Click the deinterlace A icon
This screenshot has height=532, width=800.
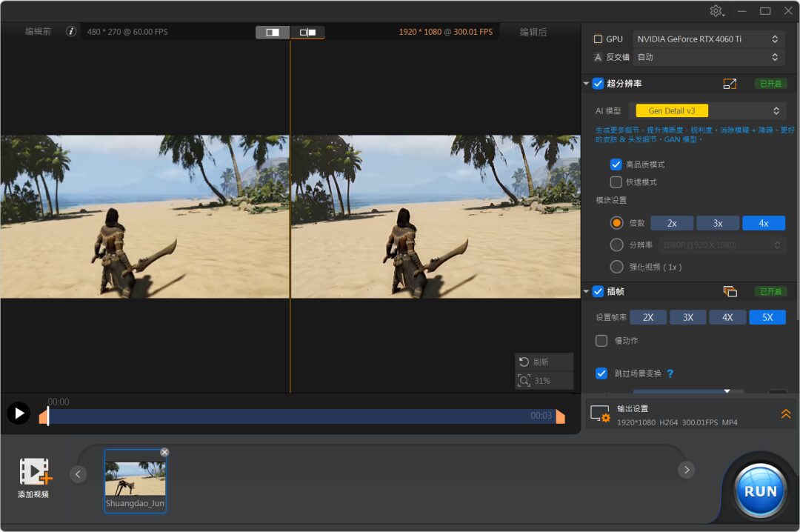tap(598, 57)
